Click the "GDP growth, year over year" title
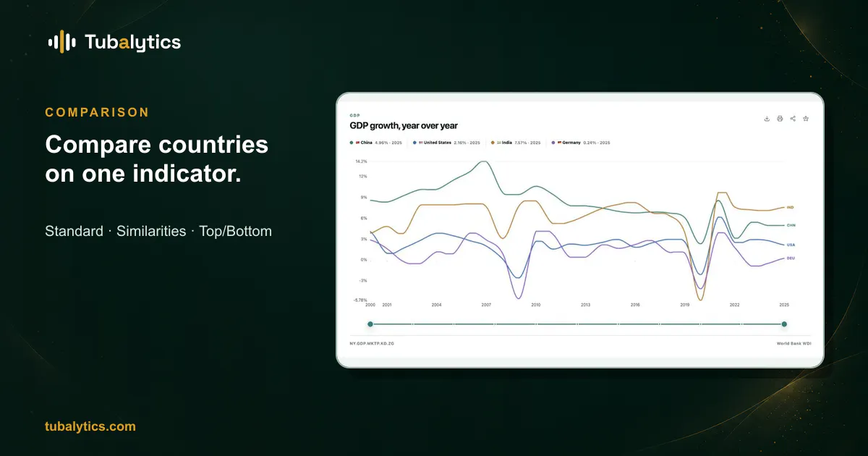This screenshot has width=868, height=456. pyautogui.click(x=404, y=126)
